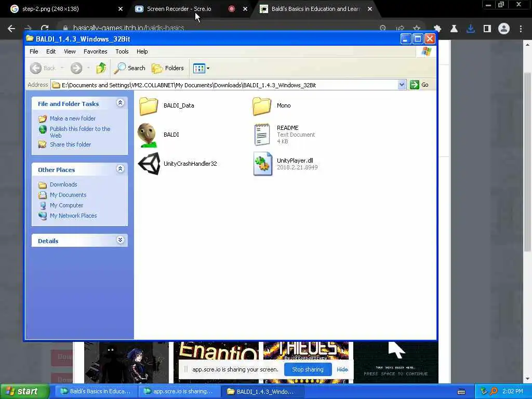Click the My Network Places globe icon

43,216
